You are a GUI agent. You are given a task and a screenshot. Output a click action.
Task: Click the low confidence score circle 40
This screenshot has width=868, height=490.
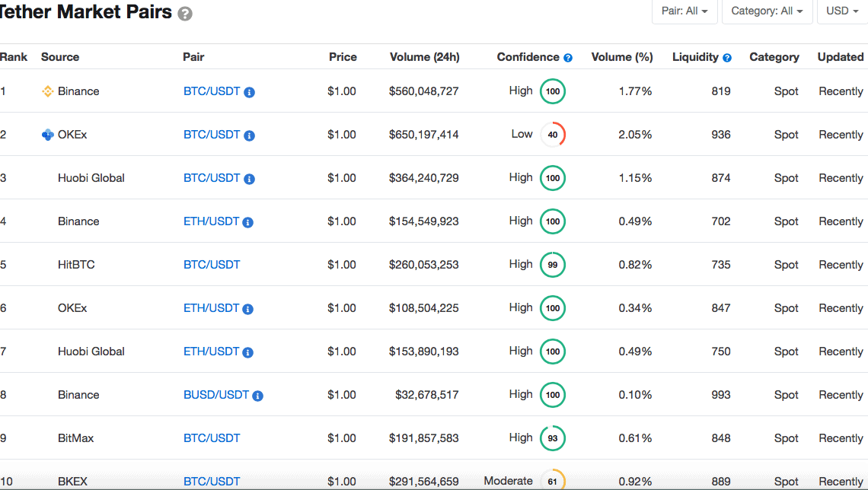pyautogui.click(x=553, y=135)
